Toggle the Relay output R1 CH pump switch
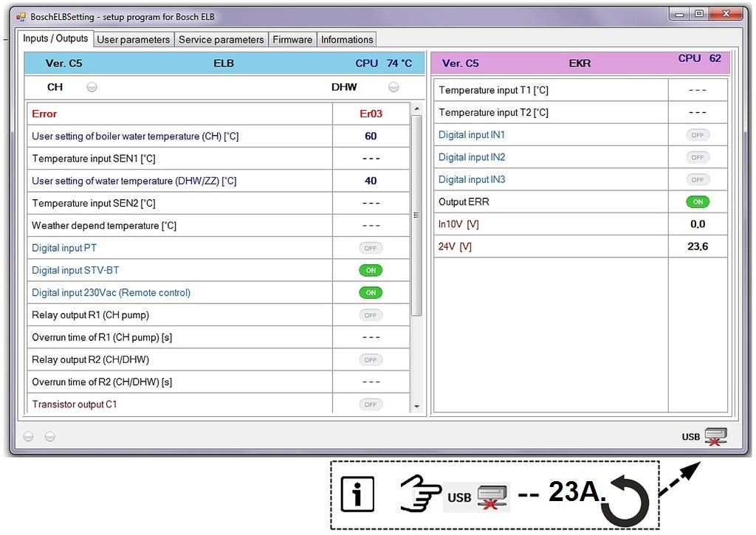The width and height of the screenshot is (756, 535). click(x=371, y=315)
